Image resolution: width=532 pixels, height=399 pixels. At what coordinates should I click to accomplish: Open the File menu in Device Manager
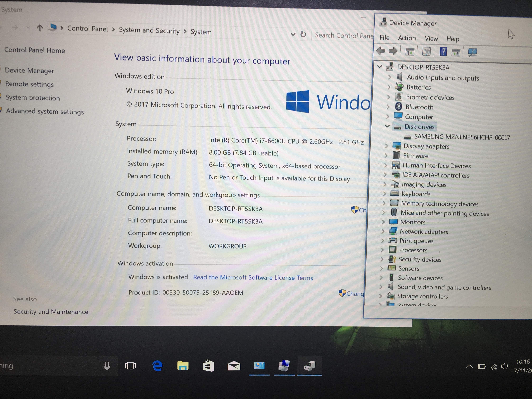point(384,37)
